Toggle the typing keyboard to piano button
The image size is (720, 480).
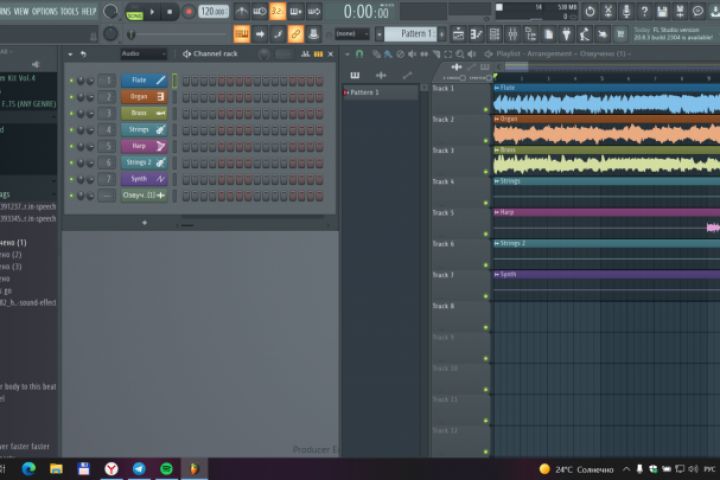(242, 34)
